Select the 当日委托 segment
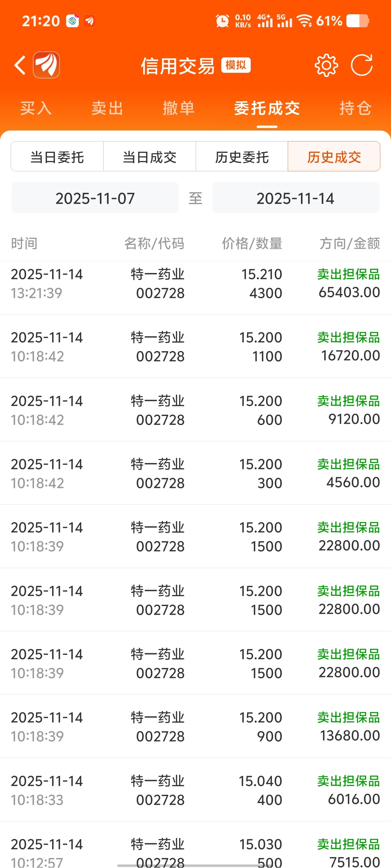391x868 pixels. point(57,157)
